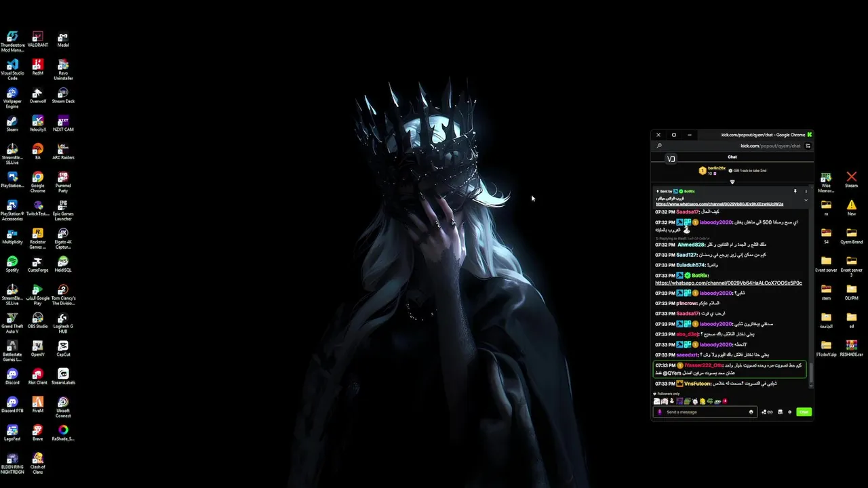This screenshot has width=868, height=488.
Task: Click the kick.com/popout URL address text
Action: (770, 146)
